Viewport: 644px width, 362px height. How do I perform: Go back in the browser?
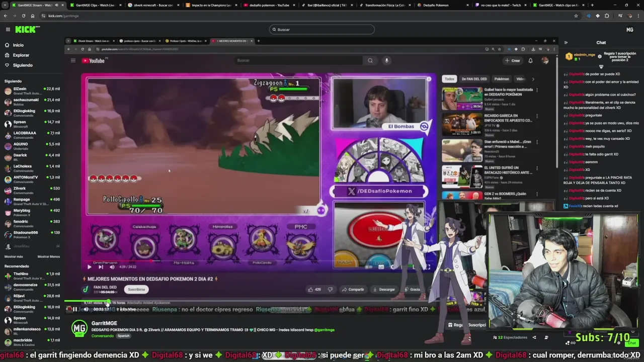tap(6, 16)
